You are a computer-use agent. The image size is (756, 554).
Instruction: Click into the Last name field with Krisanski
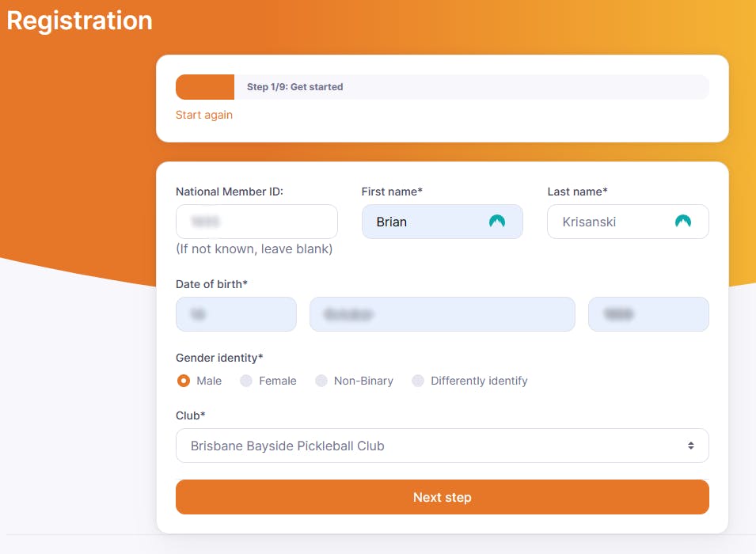coord(610,222)
